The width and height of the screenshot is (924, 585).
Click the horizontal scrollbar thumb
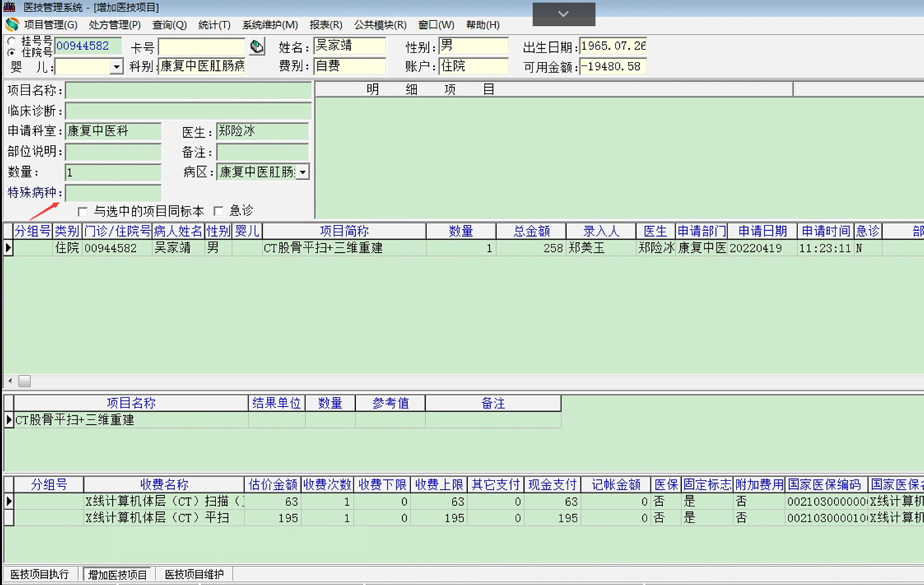[x=25, y=381]
